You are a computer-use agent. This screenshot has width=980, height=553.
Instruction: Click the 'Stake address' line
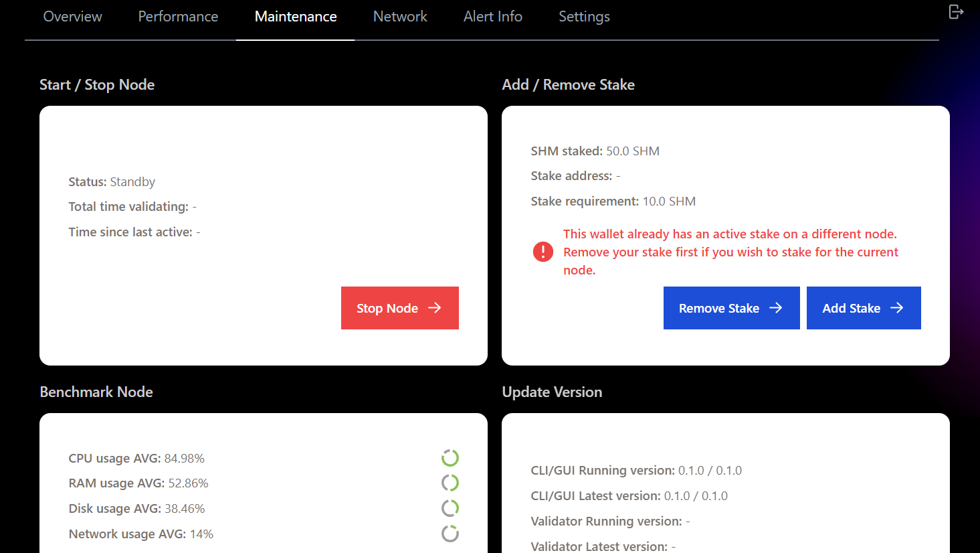pos(575,176)
